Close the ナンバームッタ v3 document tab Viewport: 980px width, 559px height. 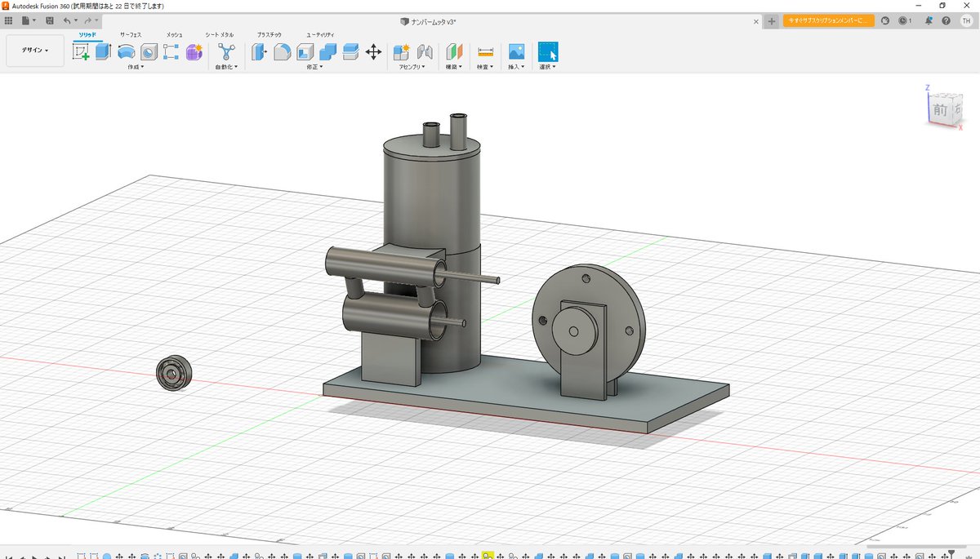point(755,21)
